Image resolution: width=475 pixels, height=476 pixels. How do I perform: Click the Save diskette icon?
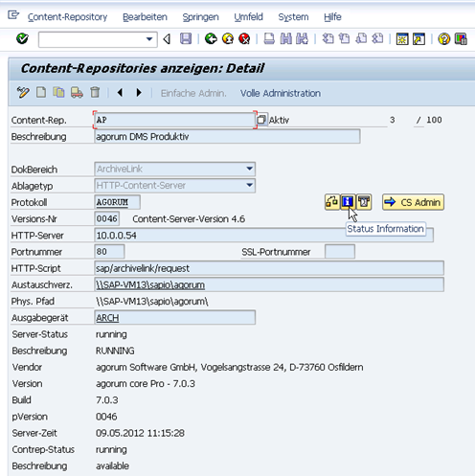186,39
